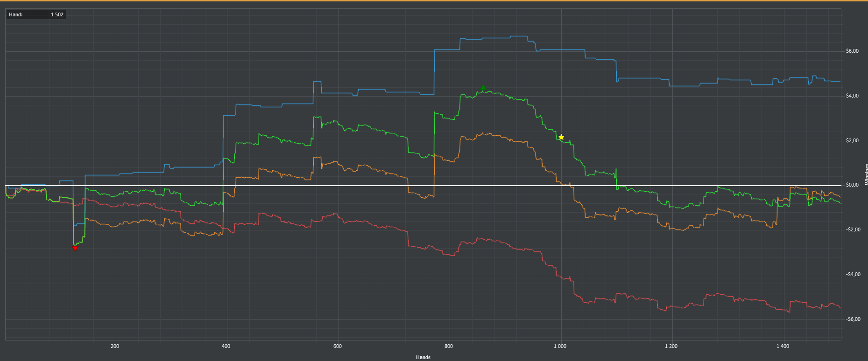Click the $4,00 winnings axis label
Image resolution: width=868 pixels, height=361 pixels.
852,96
